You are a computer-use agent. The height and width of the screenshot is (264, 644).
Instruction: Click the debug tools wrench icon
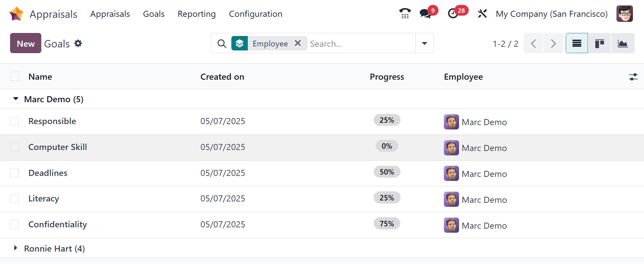[482, 14]
